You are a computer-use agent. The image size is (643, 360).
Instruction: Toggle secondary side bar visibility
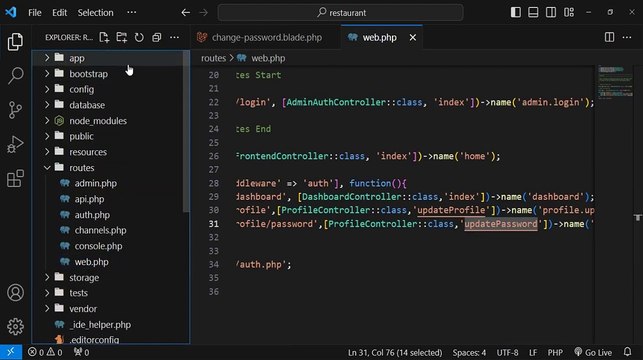coord(551,12)
